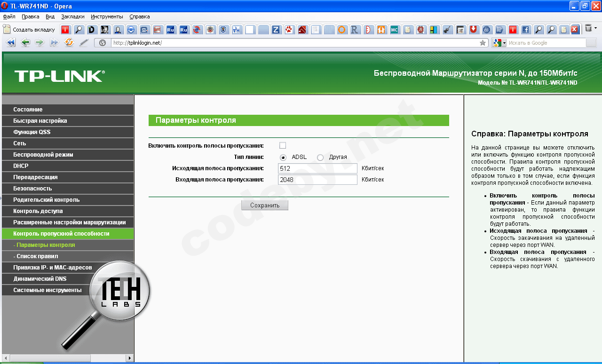Image resolution: width=602 pixels, height=364 pixels.
Task: Open the Сеть router menu section
Action: tap(68, 143)
